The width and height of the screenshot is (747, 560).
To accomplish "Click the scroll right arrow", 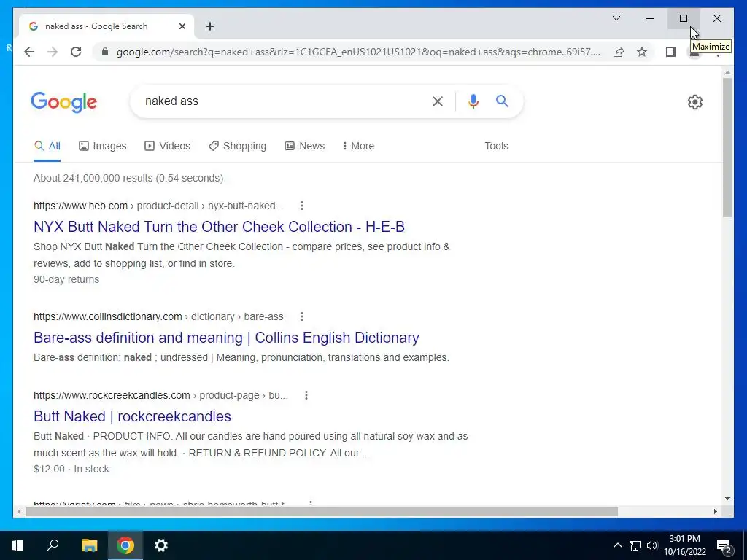I will pos(716,511).
